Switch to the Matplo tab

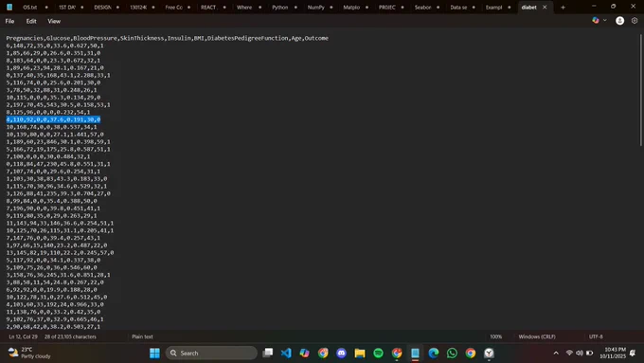[x=351, y=8]
